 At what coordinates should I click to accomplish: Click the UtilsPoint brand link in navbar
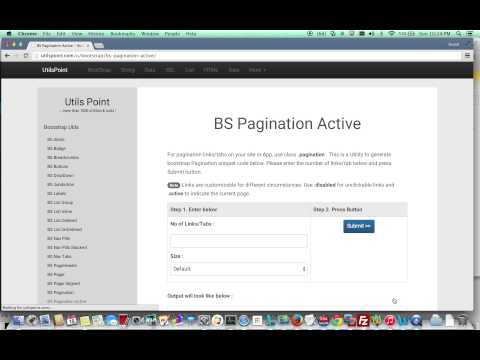pyautogui.click(x=55, y=70)
